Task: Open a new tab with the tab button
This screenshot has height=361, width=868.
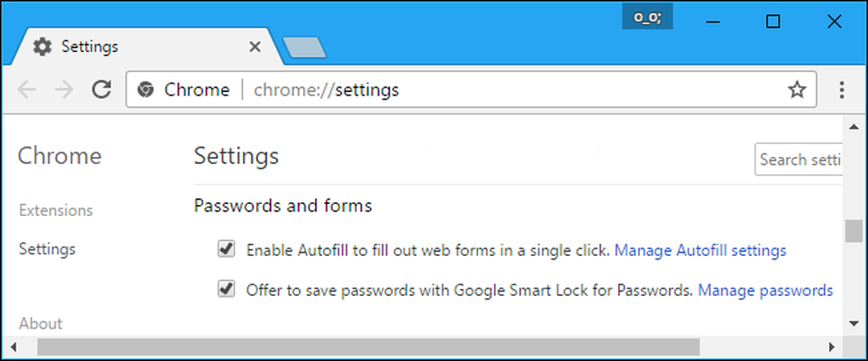Action: (304, 48)
